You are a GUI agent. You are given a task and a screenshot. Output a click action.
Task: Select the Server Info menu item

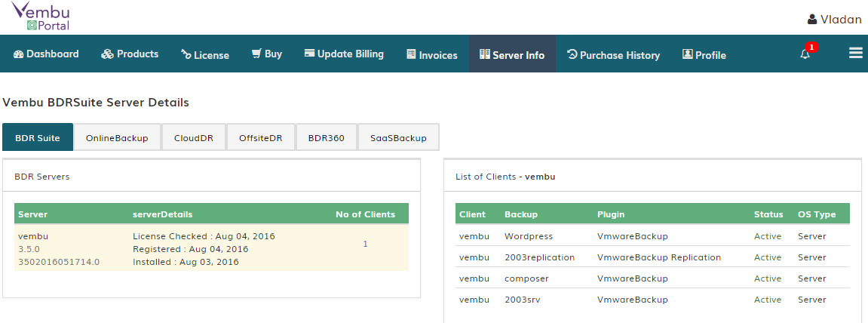coord(512,54)
